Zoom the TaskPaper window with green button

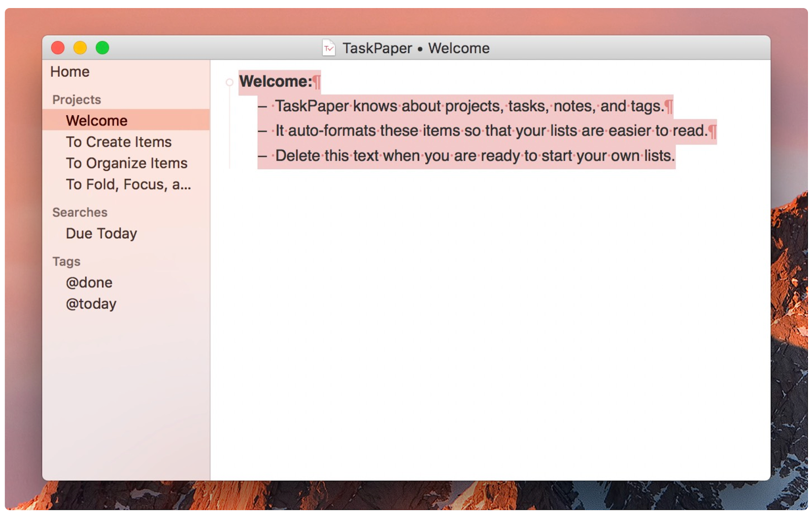[x=103, y=48]
